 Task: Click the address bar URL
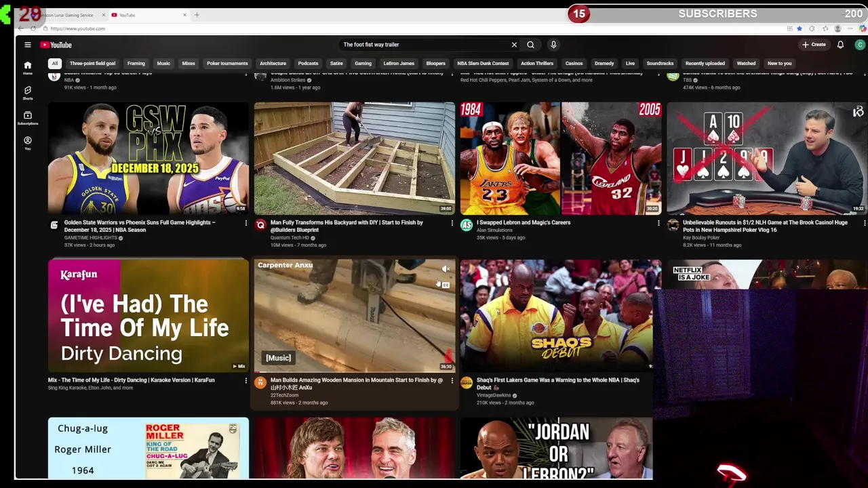tap(78, 28)
